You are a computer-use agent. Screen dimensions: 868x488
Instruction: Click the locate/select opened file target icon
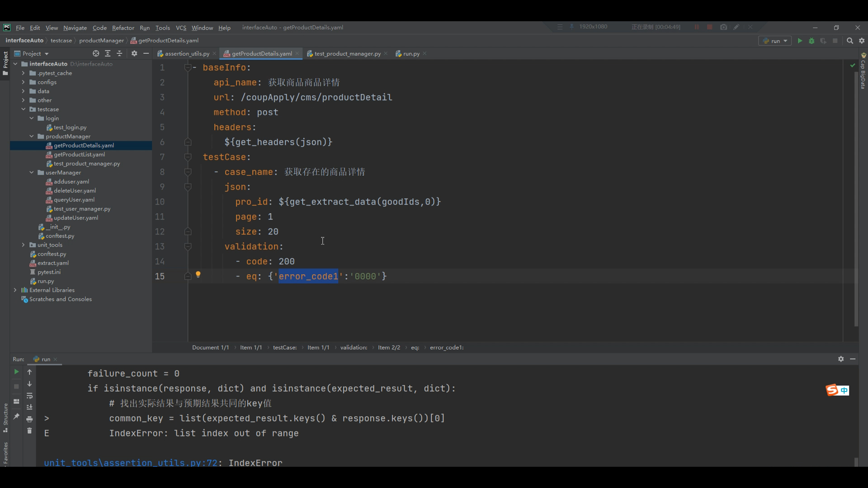(x=96, y=53)
